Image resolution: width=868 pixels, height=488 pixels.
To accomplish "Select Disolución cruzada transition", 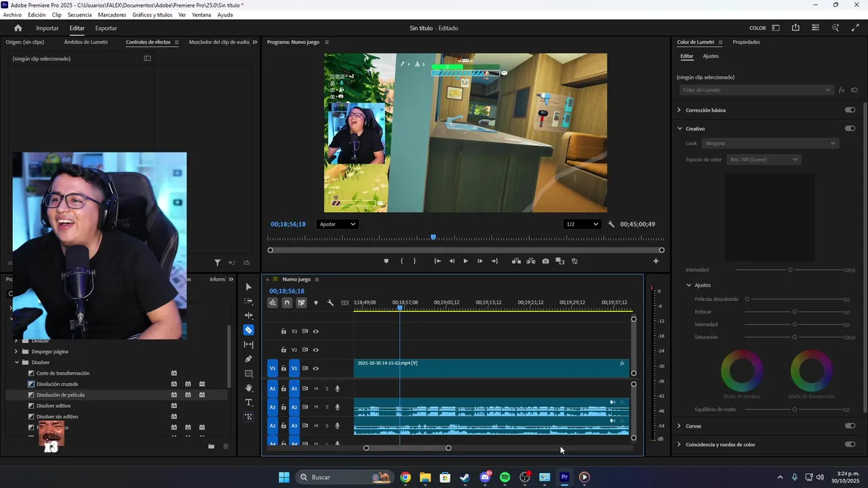I will pos(57,384).
